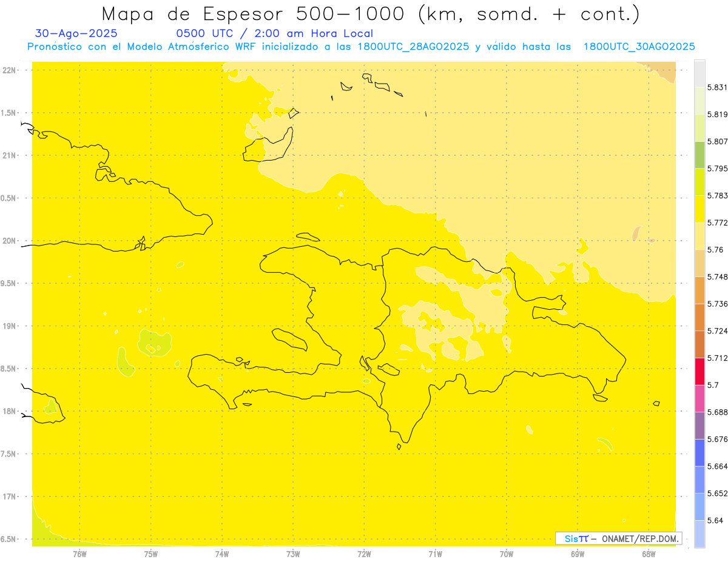Select the 20N latitude axis label
The height and width of the screenshot is (562, 728).
[x=10, y=241]
